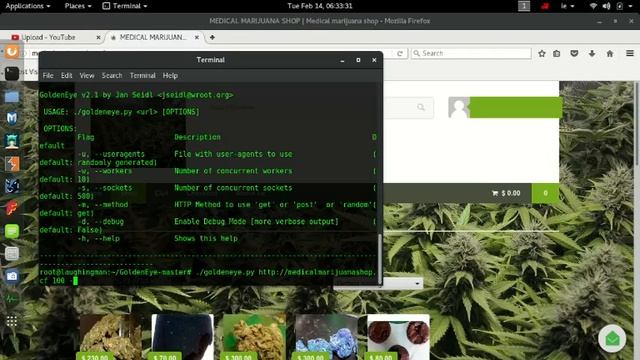Open the $ 40.00 product thumbnail

click(398, 337)
